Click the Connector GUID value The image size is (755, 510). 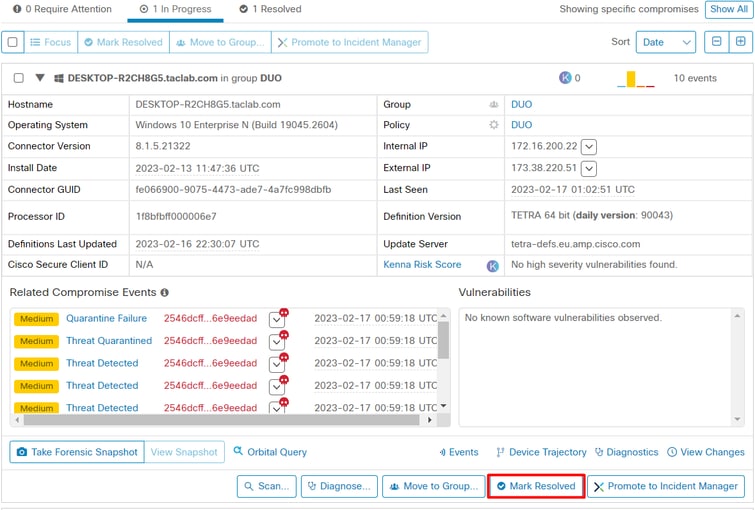(x=234, y=190)
